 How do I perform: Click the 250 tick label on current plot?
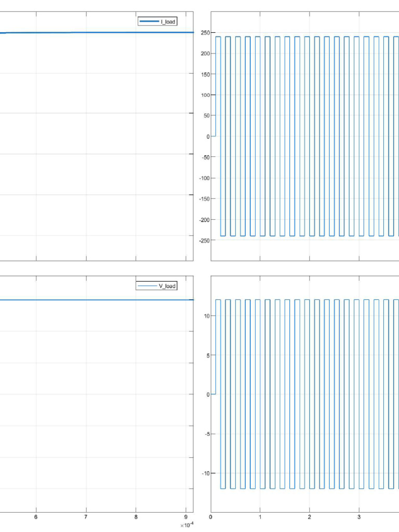[205, 33]
